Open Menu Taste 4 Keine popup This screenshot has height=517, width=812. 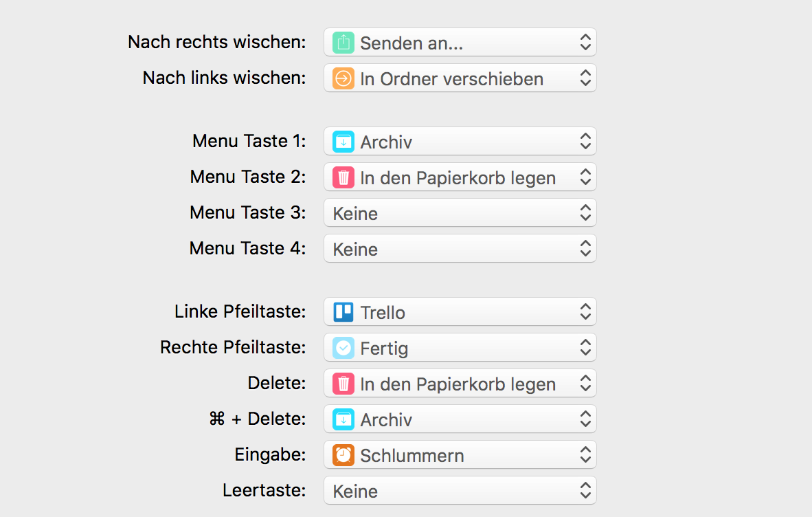(x=460, y=249)
